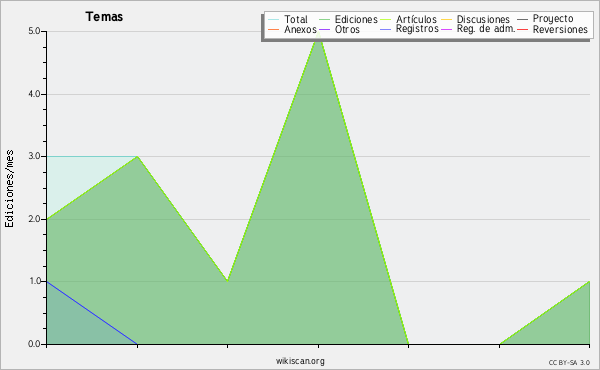Viewport: 600px width, 370px height.
Task: Click the Temas chart title
Action: coord(104,16)
